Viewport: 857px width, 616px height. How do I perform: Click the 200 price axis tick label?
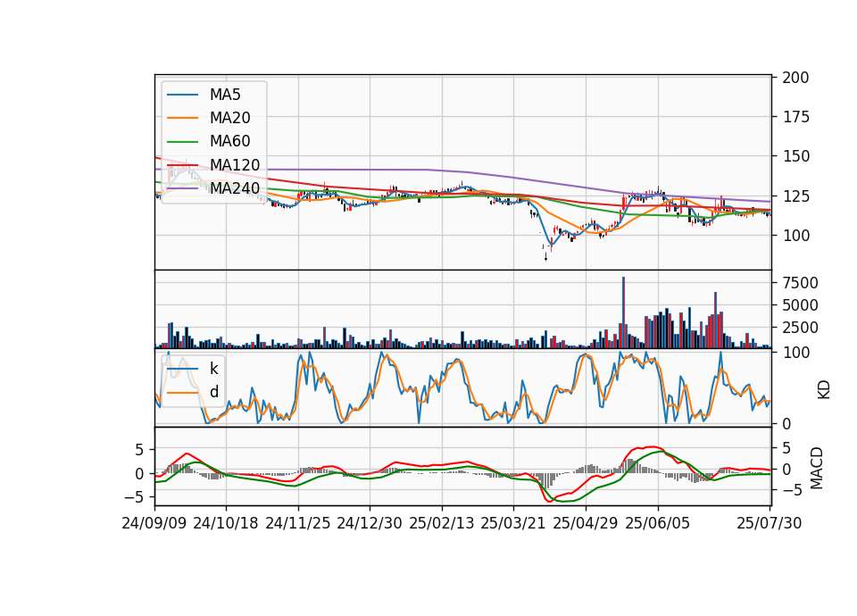click(795, 78)
